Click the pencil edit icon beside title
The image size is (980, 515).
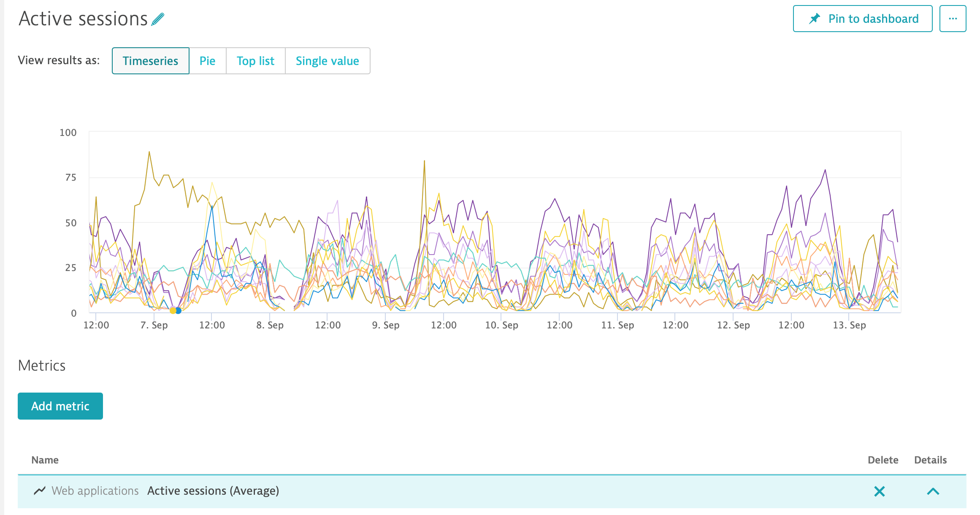coord(158,19)
